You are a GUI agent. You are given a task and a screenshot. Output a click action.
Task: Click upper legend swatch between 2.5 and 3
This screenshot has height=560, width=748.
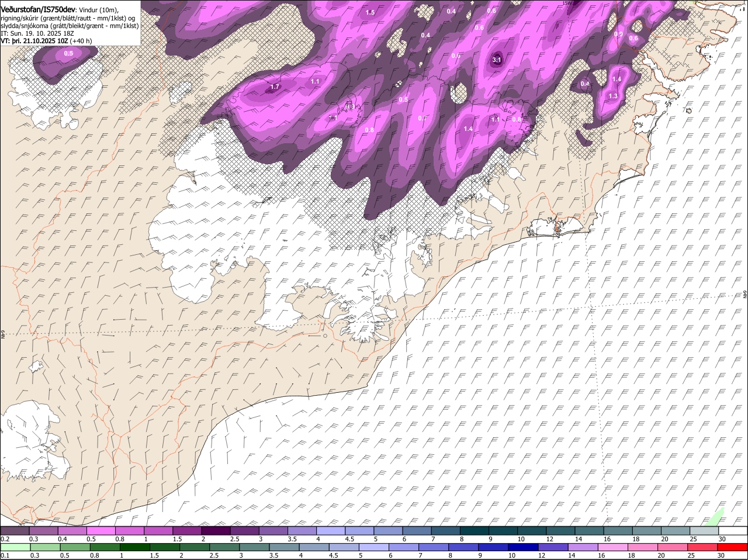point(244,530)
